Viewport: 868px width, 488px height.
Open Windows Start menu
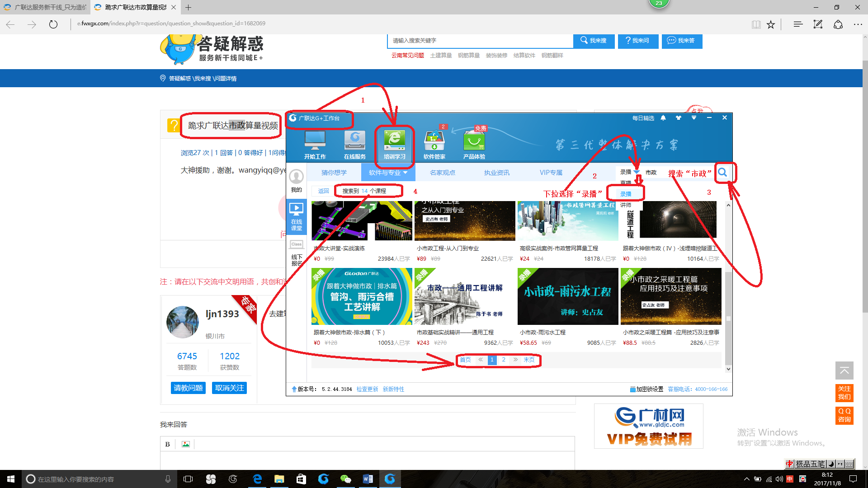pos(11,479)
